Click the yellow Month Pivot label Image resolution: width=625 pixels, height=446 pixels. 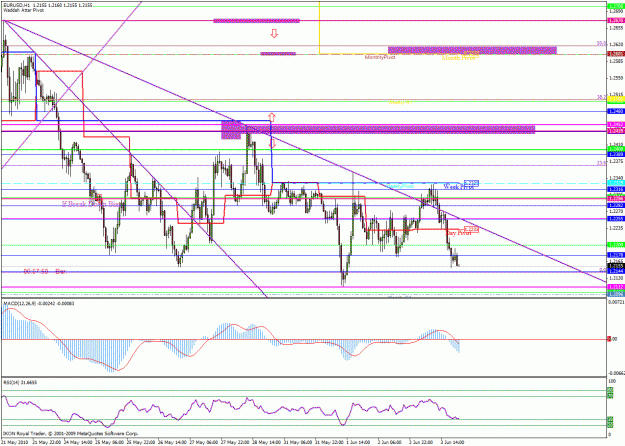coord(459,58)
